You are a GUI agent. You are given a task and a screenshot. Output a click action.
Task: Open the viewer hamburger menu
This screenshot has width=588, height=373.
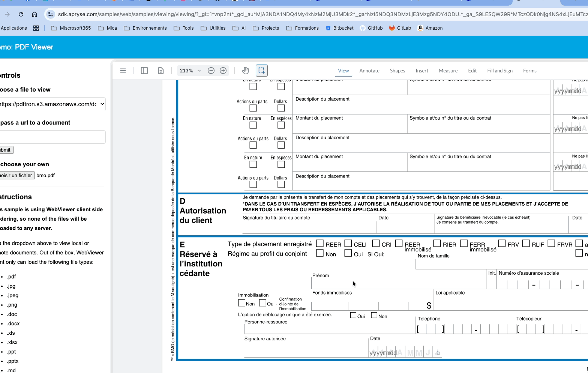[x=123, y=71]
